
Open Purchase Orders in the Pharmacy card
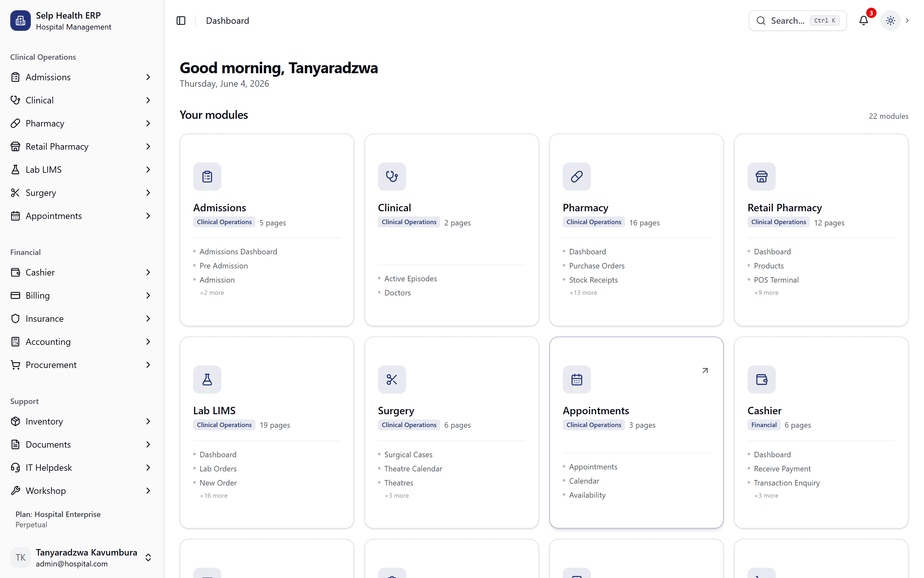tap(597, 266)
